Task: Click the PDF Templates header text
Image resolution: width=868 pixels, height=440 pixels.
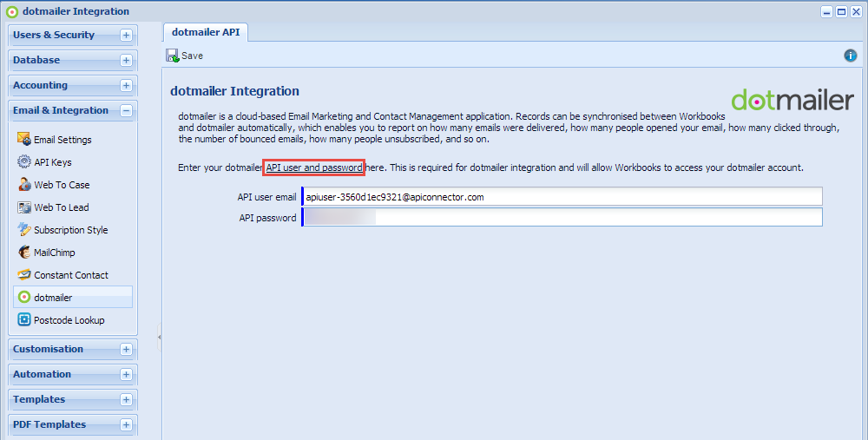Action: 49,424
